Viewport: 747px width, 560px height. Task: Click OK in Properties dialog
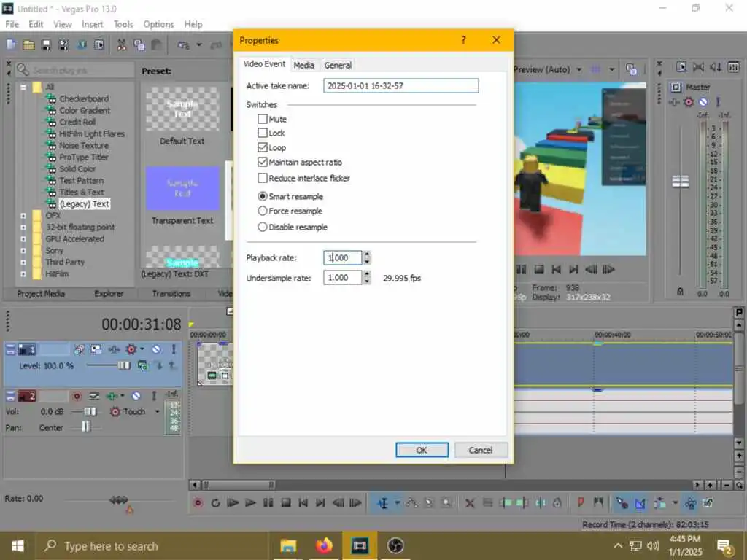click(x=422, y=450)
